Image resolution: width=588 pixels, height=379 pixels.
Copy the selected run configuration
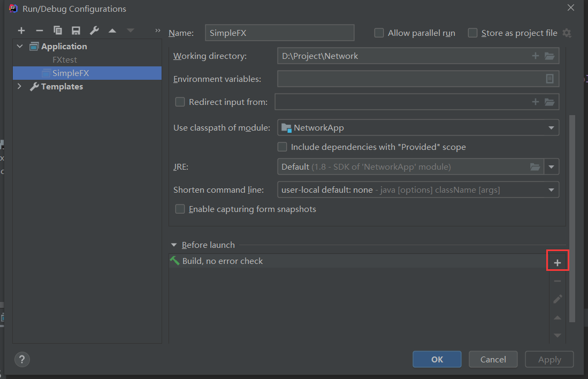coord(58,31)
